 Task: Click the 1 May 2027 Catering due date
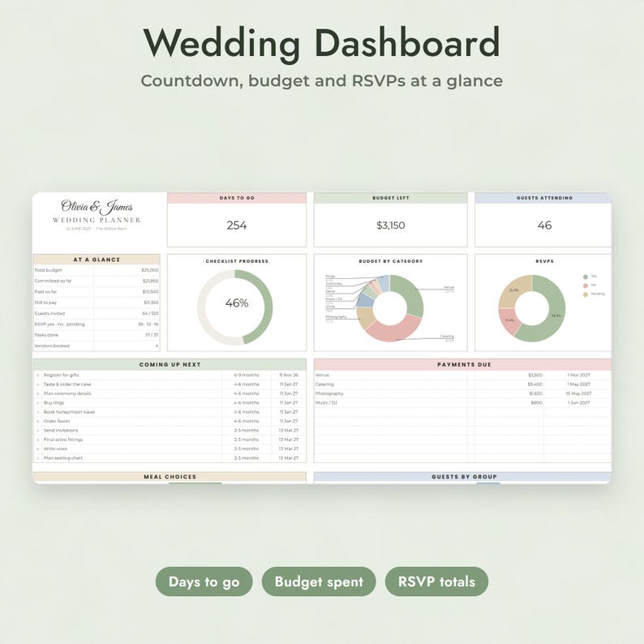tap(578, 384)
